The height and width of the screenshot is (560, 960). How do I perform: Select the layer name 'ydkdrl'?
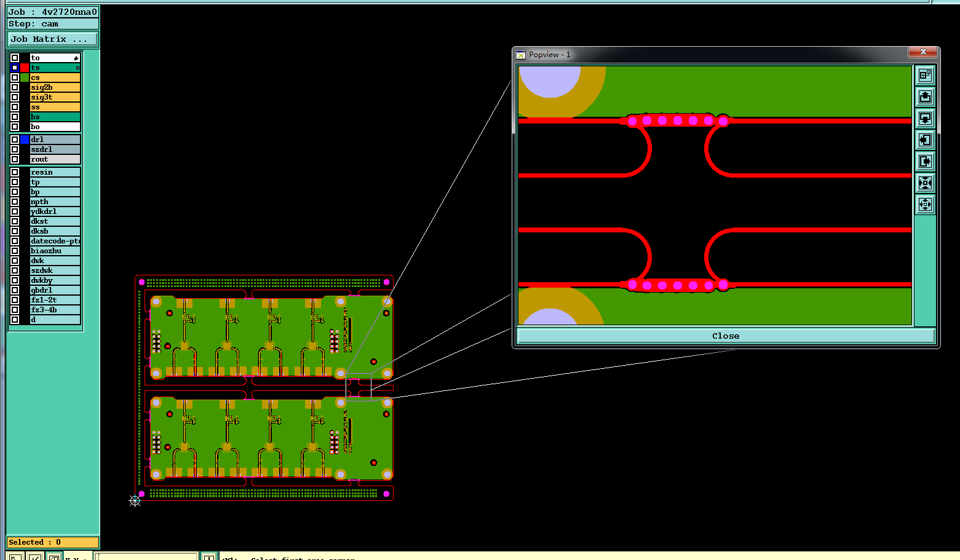pyautogui.click(x=55, y=211)
